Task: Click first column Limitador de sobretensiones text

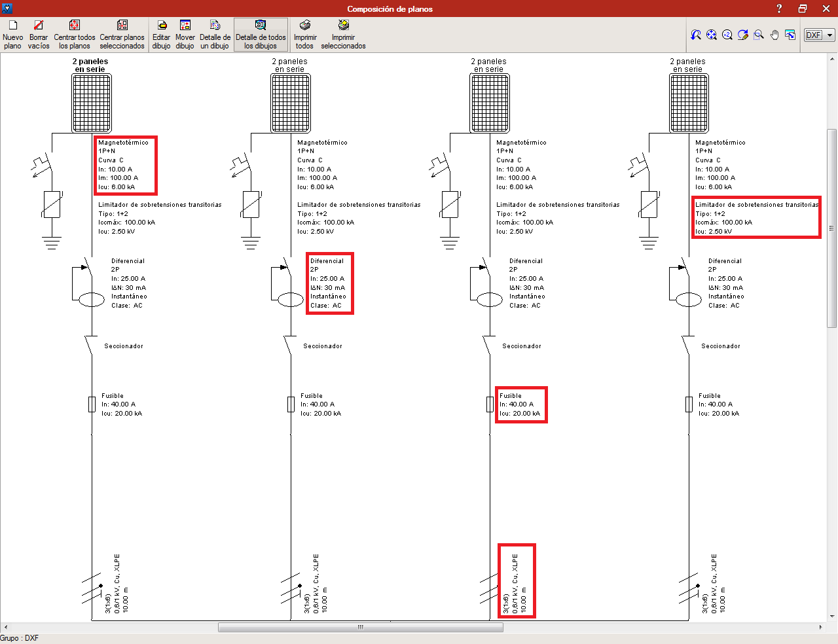Action: (x=160, y=204)
